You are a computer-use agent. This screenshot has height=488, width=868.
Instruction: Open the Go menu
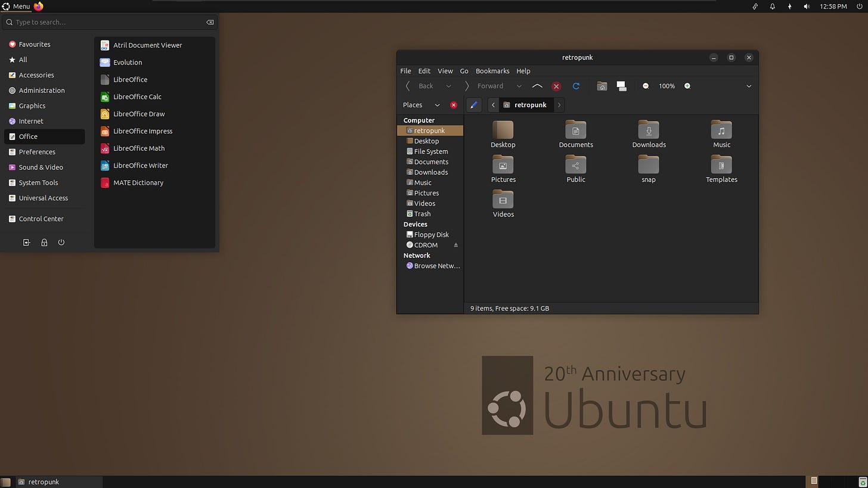pos(464,71)
